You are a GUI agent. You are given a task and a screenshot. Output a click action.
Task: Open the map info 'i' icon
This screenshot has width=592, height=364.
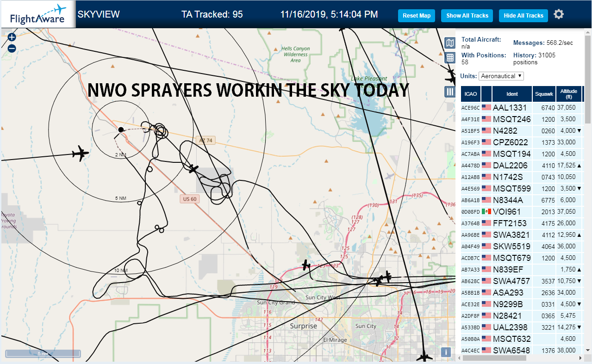(446, 352)
